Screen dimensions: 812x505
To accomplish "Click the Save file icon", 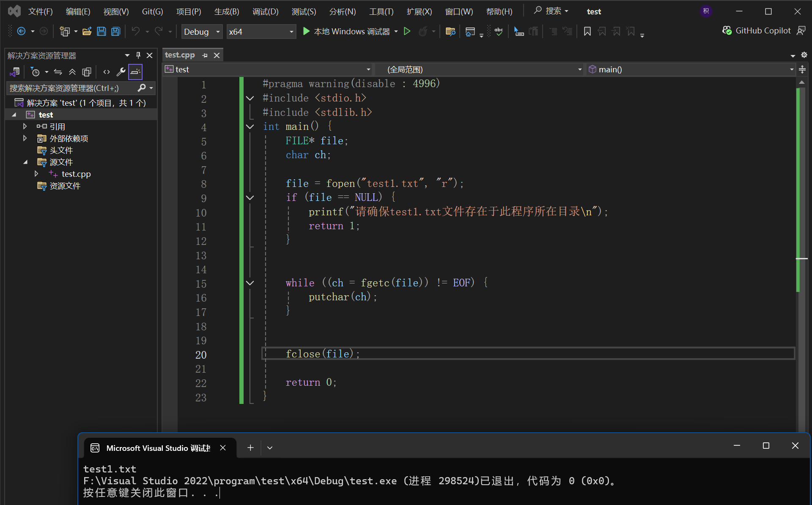I will [x=101, y=31].
